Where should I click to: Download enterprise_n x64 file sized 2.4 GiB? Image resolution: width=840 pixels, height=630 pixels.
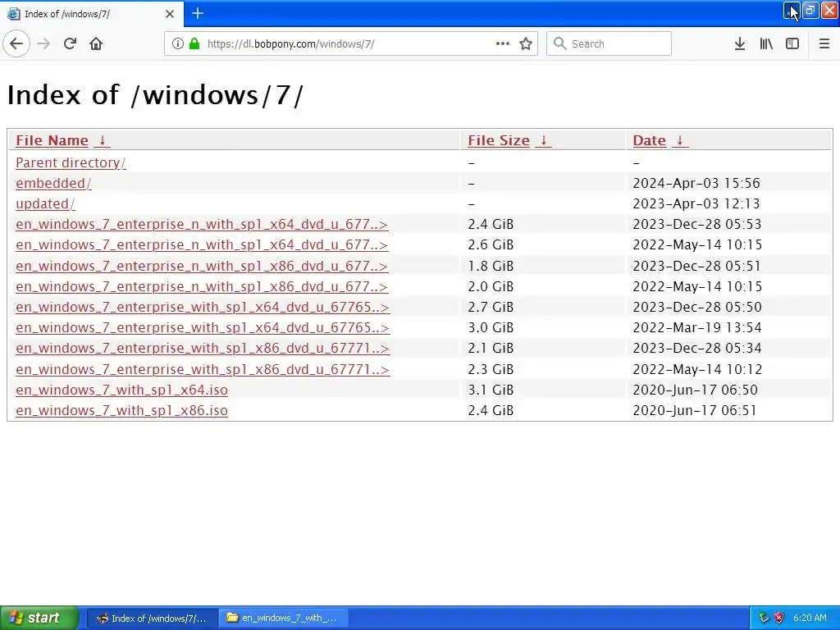[202, 225]
